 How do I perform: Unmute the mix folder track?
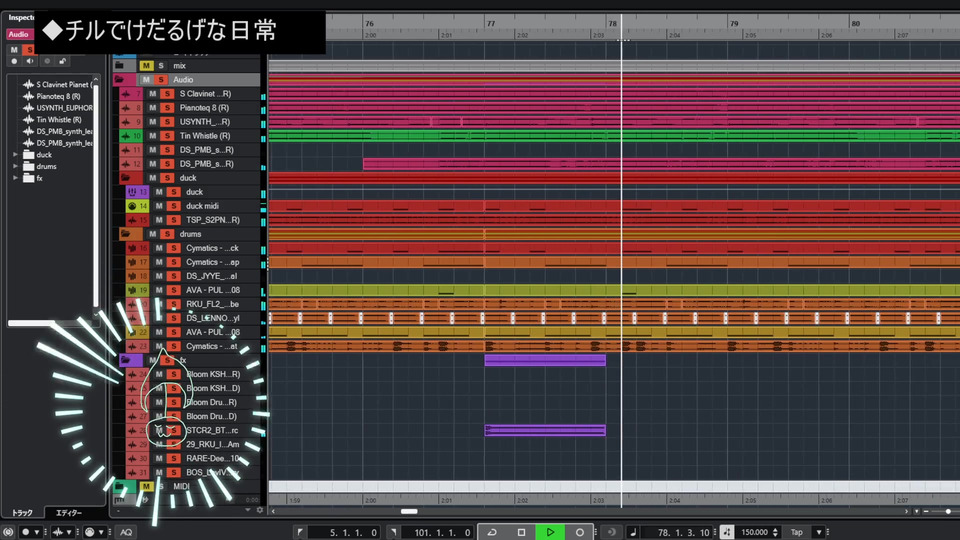coord(146,66)
